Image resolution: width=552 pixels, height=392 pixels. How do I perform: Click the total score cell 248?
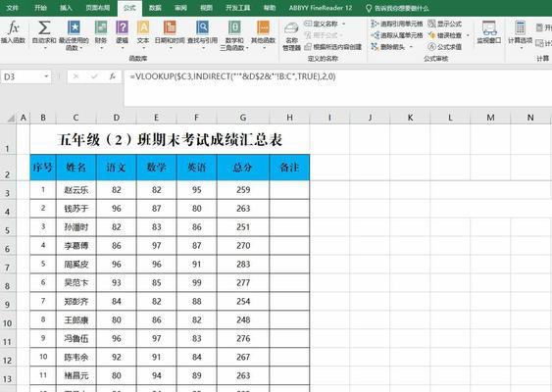[x=243, y=320]
